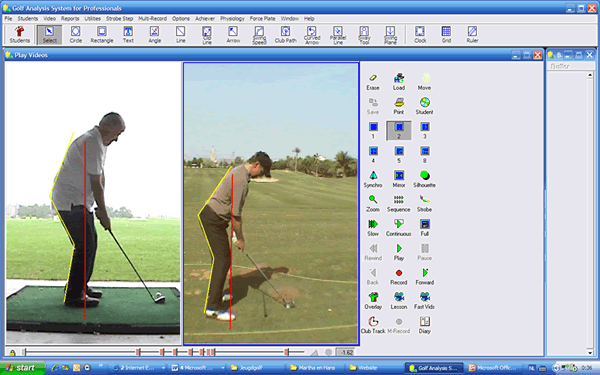Click the Strobe icon
This screenshot has height=375, width=600.
424,204
